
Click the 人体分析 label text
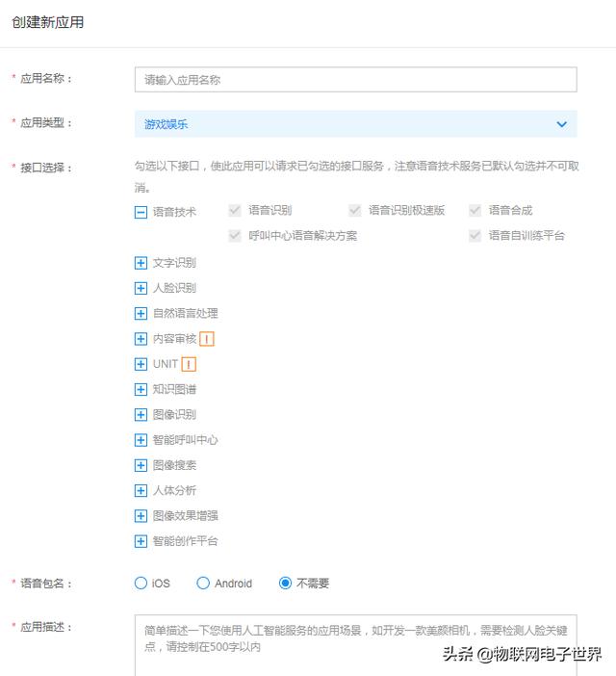point(174,490)
